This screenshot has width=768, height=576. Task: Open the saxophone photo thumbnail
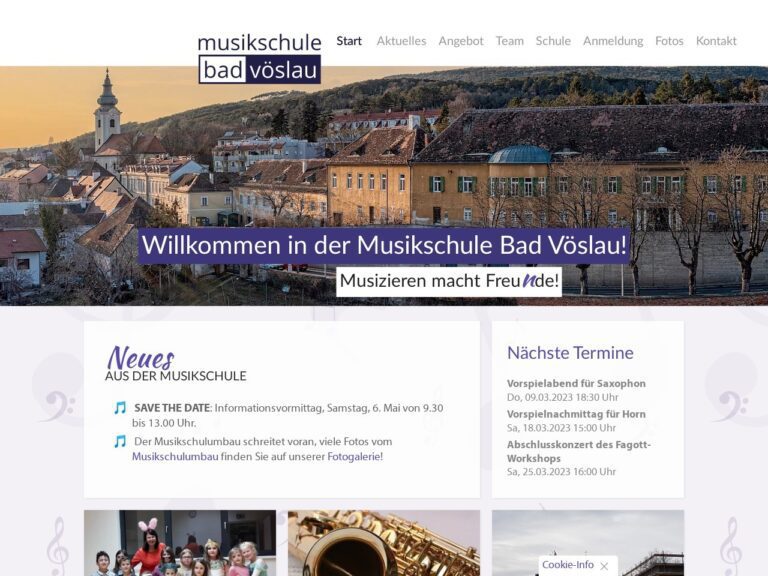(384, 543)
